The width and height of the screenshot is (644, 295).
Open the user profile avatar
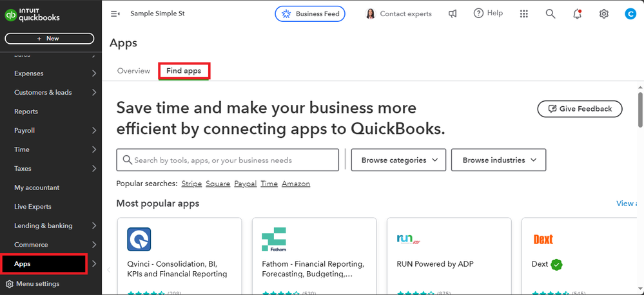pyautogui.click(x=630, y=14)
